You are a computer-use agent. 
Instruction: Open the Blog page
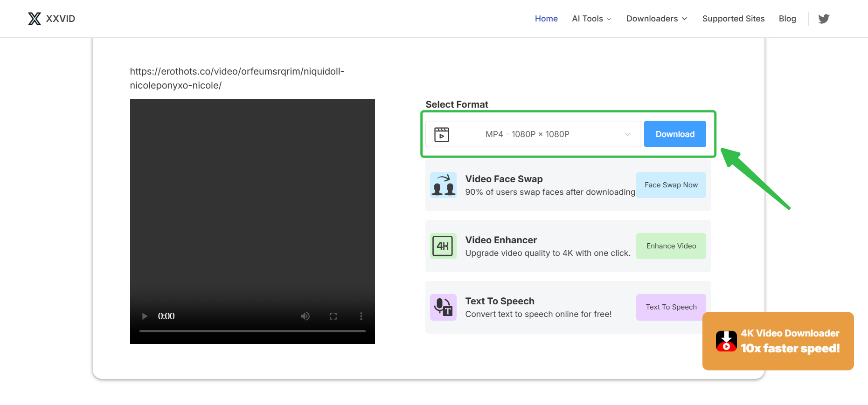[x=787, y=19]
